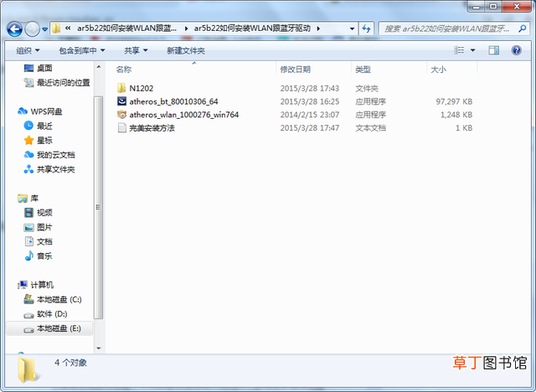Sort by the 大小 column header

pos(439,70)
